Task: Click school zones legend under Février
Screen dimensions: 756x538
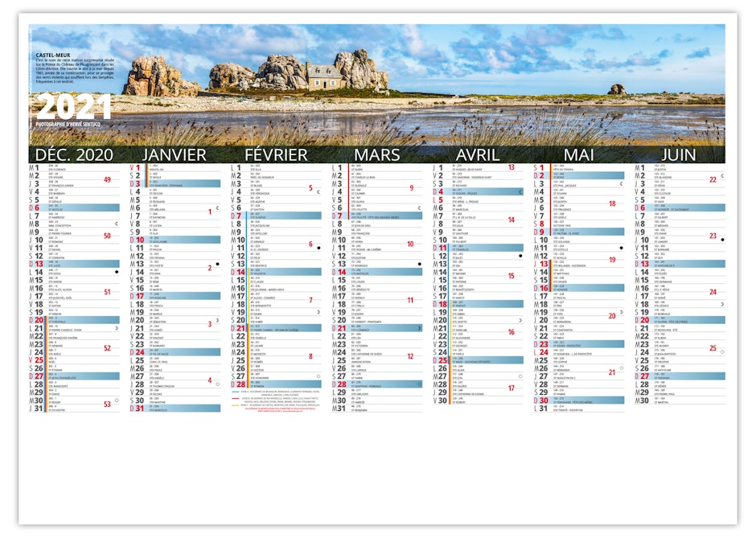Action: (x=276, y=401)
